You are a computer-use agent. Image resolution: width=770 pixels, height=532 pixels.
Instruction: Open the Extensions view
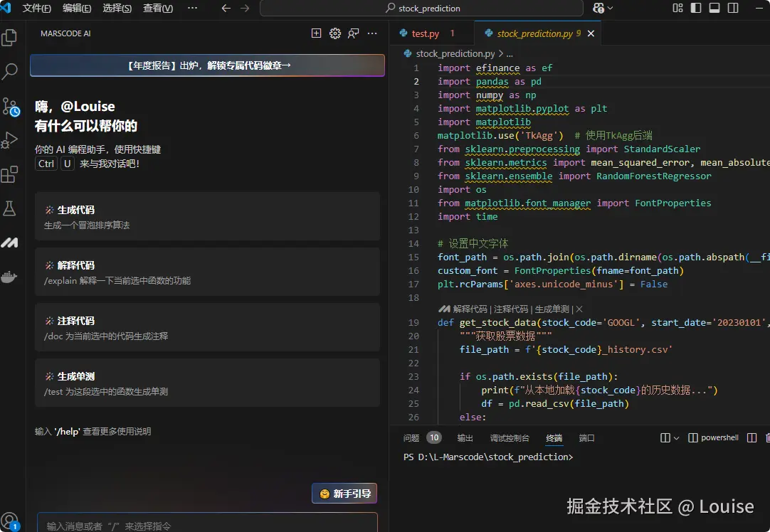pyautogui.click(x=11, y=174)
